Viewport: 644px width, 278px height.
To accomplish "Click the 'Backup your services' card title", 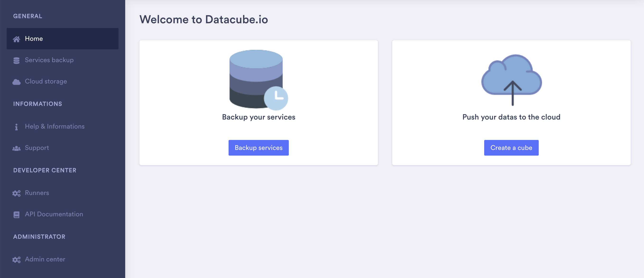I will pyautogui.click(x=258, y=117).
